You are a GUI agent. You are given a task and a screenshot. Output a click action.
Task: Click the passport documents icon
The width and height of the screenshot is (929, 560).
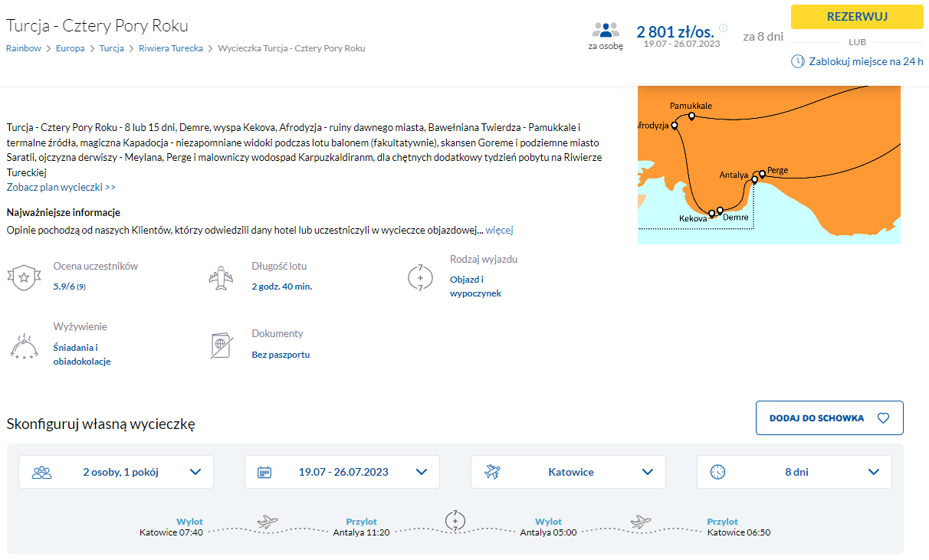click(x=221, y=345)
